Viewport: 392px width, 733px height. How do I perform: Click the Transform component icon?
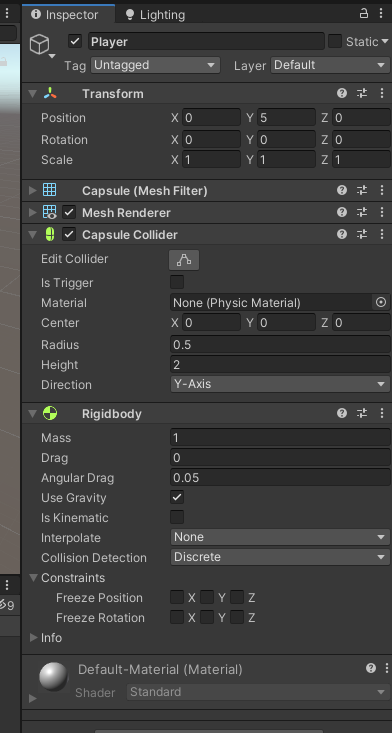pos(50,93)
